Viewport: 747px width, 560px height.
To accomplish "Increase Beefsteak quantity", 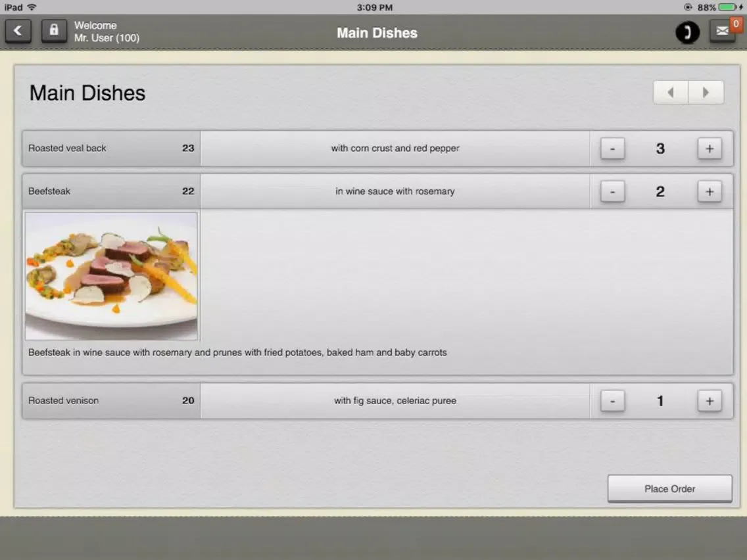I will 710,192.
